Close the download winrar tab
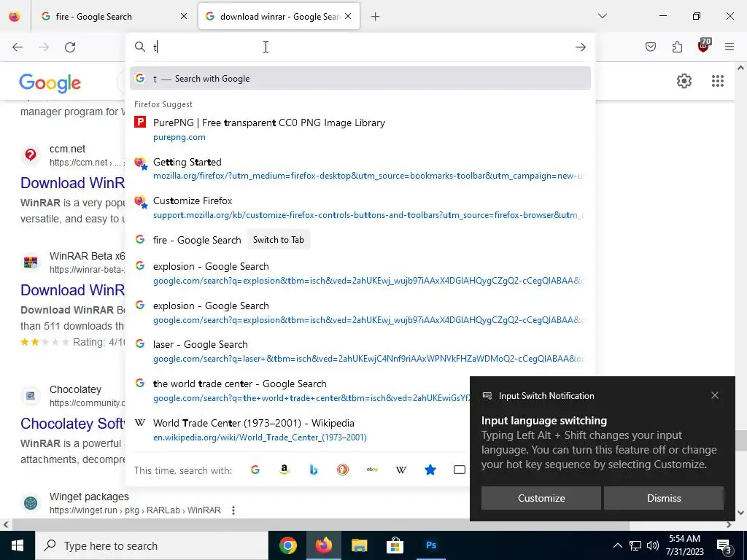Screen dimensions: 747x560 click(348, 17)
